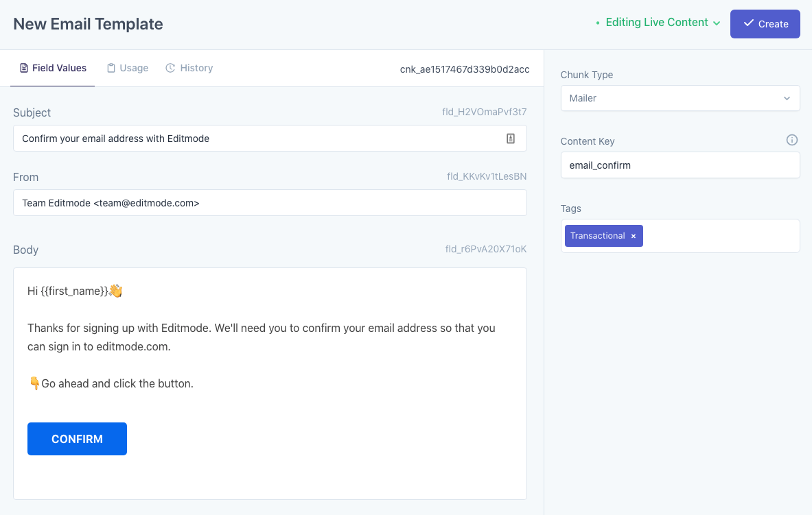Click the Body field ID fld_r6PvA20X71oK
Image resolution: width=812 pixels, height=515 pixels.
485,249
